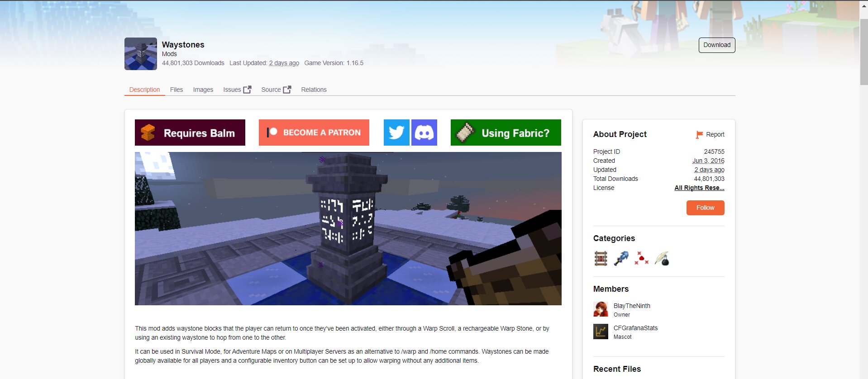Image resolution: width=868 pixels, height=379 pixels.
Task: Open the Issues external link tab
Action: pyautogui.click(x=237, y=90)
